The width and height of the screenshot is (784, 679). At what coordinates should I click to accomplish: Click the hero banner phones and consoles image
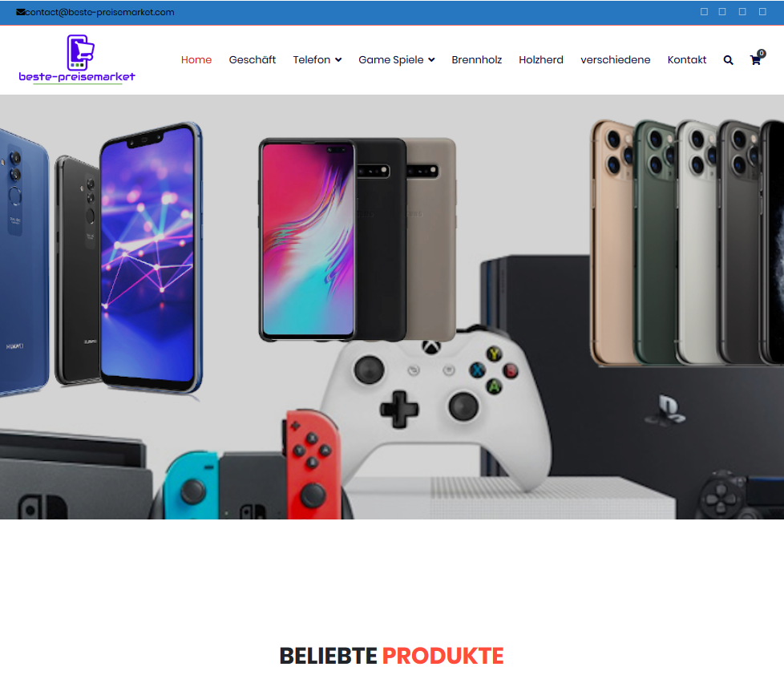392,307
